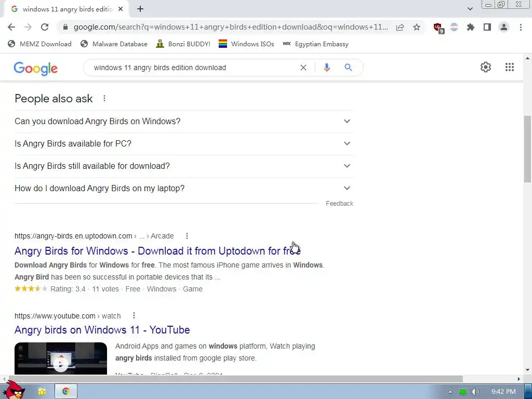Open the Malware Database bookmark
532x399 pixels.
(x=114, y=44)
